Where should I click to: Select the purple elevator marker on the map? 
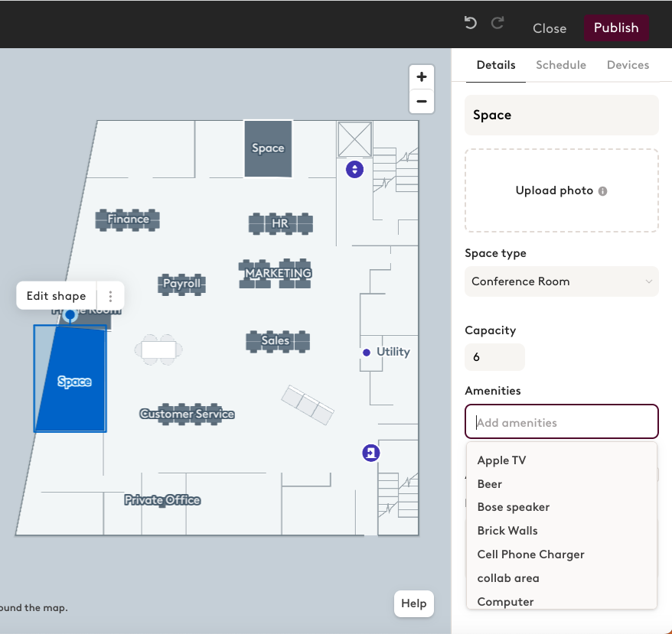click(x=354, y=169)
